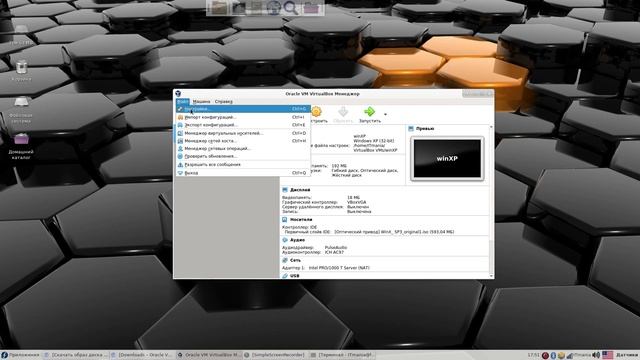Open the dropdown arrow next to Запустить
Viewport: 640px width, 360px height.
coord(385,115)
